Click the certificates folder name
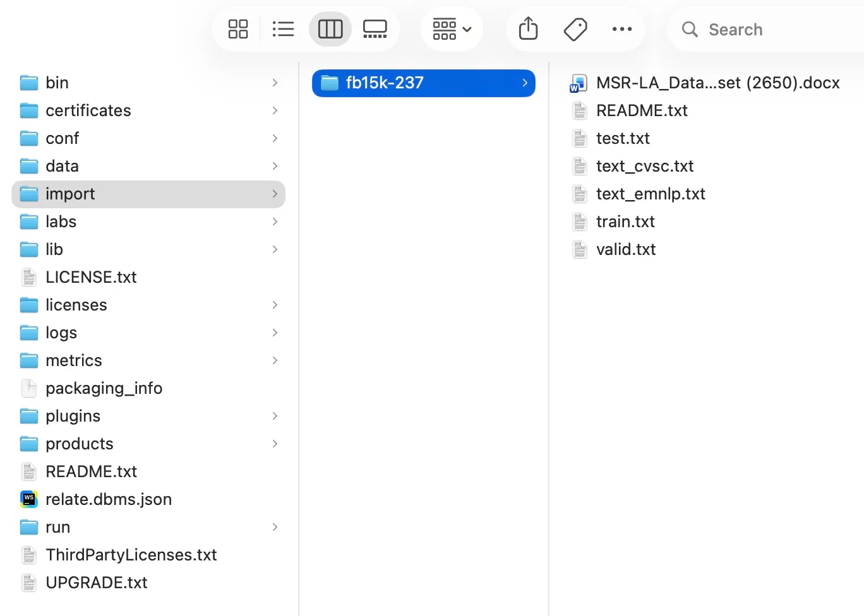This screenshot has height=616, width=864. tap(88, 110)
